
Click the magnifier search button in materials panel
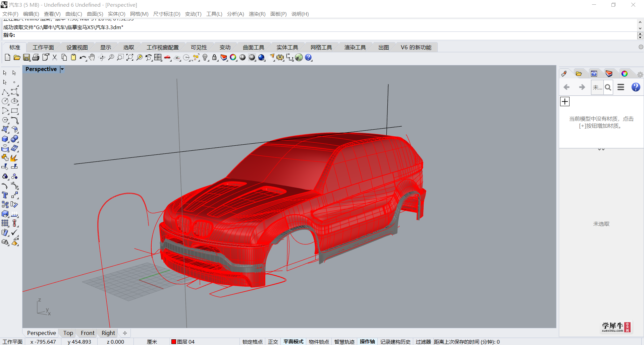(x=608, y=87)
